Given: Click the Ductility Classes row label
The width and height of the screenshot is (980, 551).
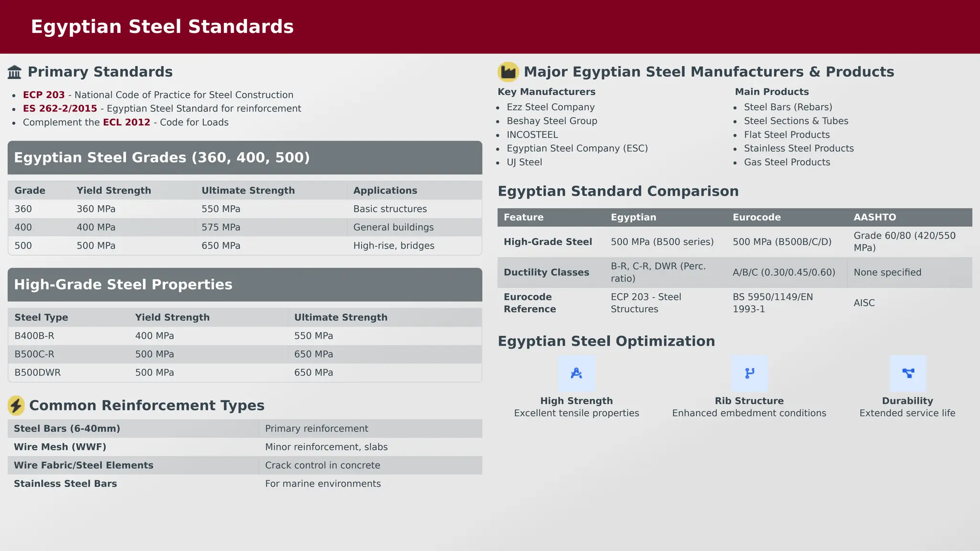Looking at the screenshot, I should [546, 273].
